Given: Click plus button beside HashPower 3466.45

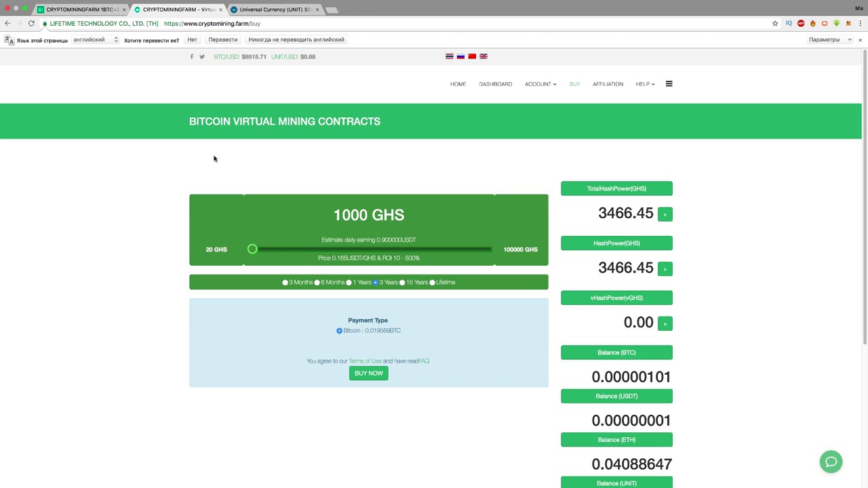Looking at the screenshot, I should [x=665, y=269].
